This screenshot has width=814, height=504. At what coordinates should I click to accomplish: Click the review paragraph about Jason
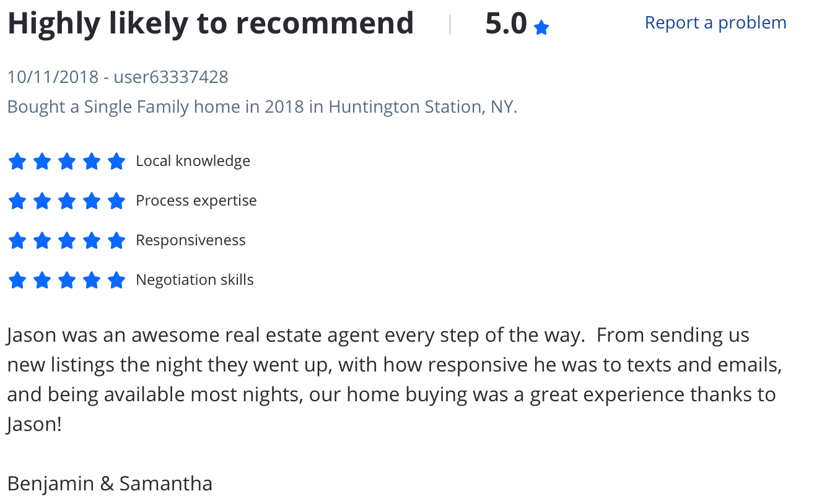point(394,380)
